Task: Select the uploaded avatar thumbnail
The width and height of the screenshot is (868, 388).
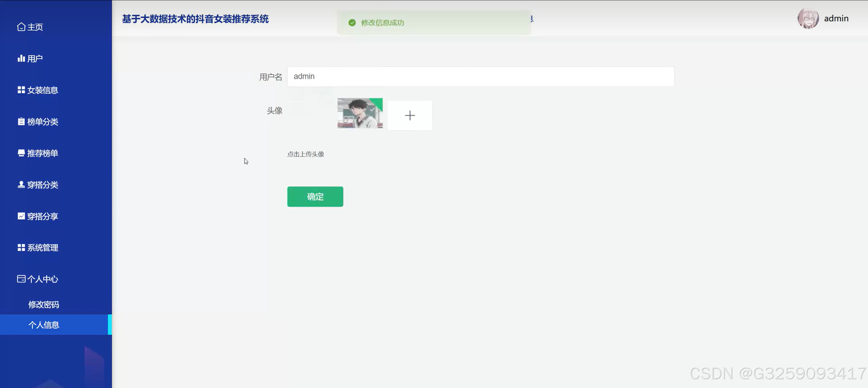Action: tap(360, 113)
